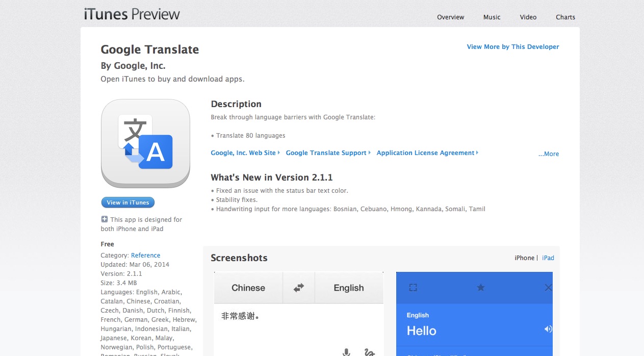The width and height of the screenshot is (644, 356).
Task: Click the What's New in Version 2.1.1 heading
Action: pos(272,177)
